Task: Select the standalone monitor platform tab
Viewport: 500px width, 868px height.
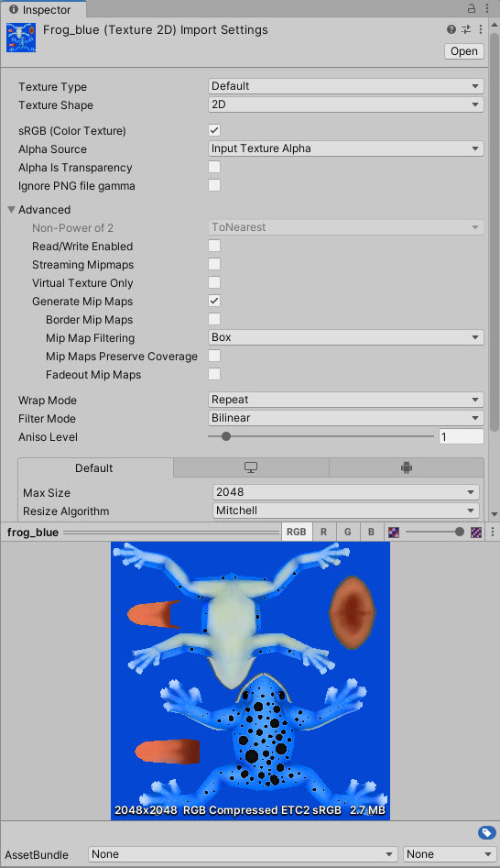Action: tap(251, 467)
